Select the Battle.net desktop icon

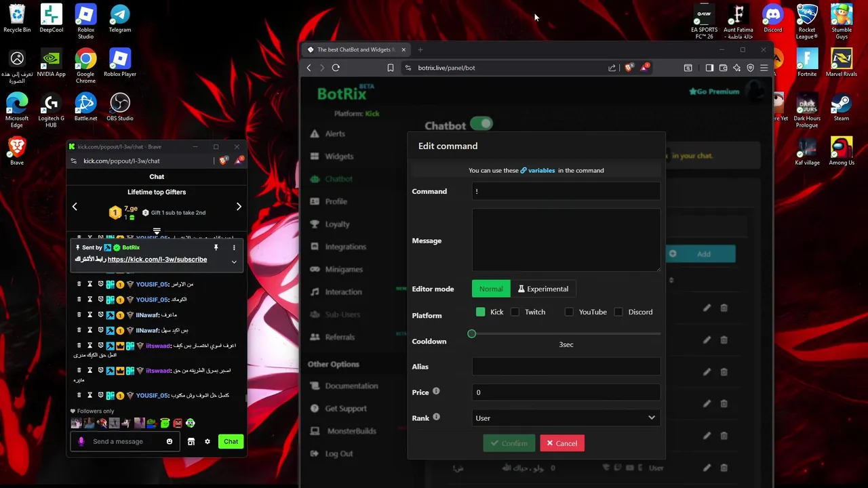[85, 107]
